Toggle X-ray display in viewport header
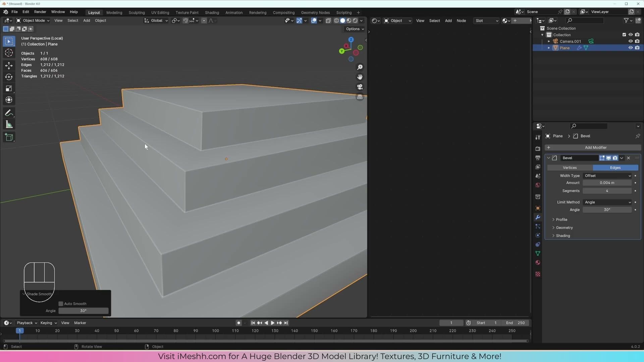The width and height of the screenshot is (644, 362). pos(328,21)
